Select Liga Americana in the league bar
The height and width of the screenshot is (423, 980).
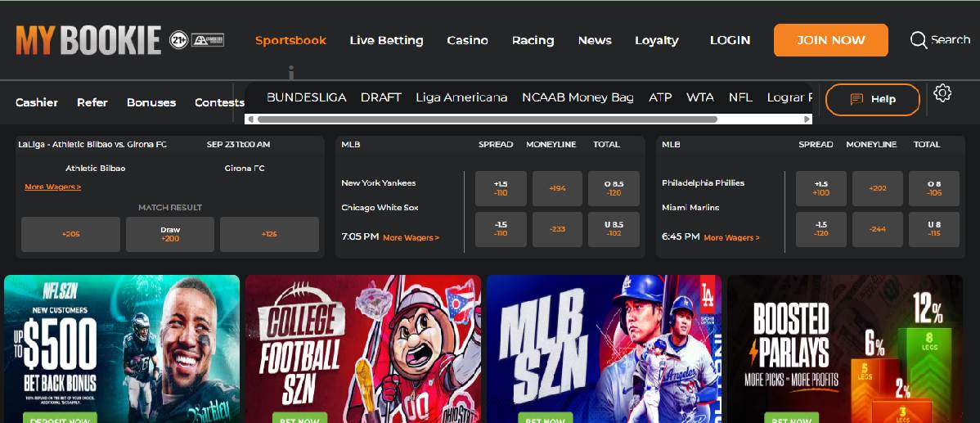461,97
